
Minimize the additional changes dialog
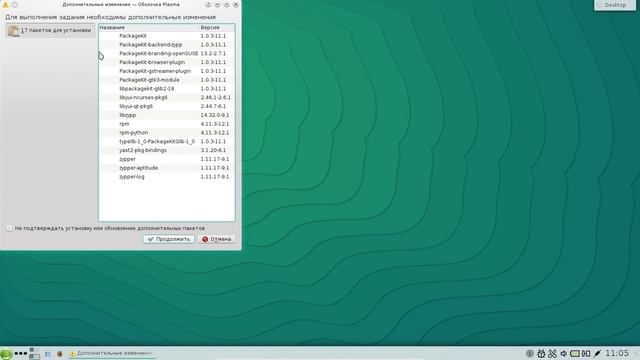click(x=217, y=4)
